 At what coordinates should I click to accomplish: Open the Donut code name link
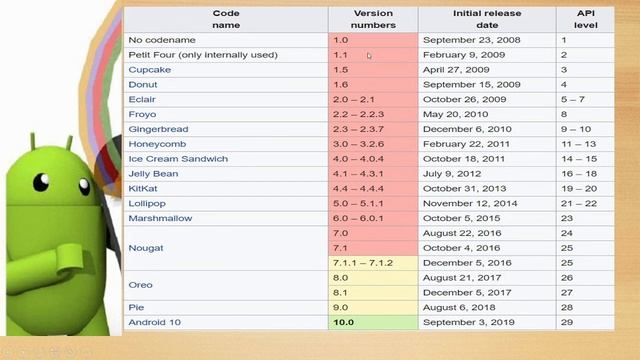(142, 84)
